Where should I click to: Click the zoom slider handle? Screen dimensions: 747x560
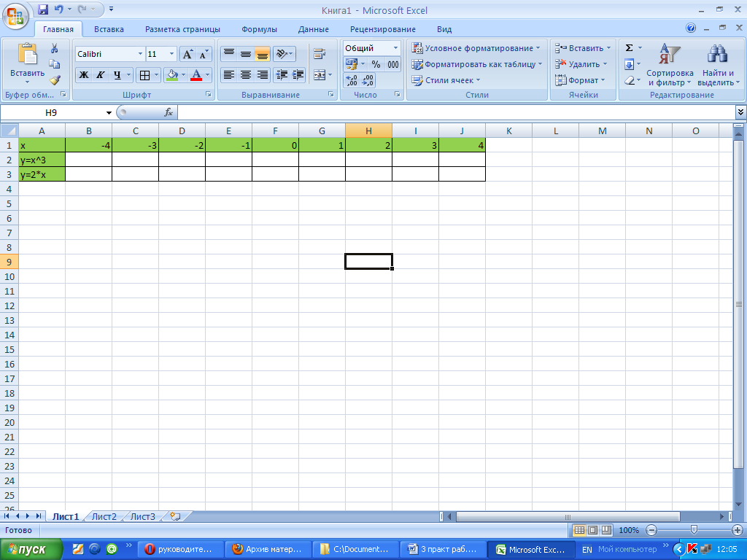pos(694,530)
